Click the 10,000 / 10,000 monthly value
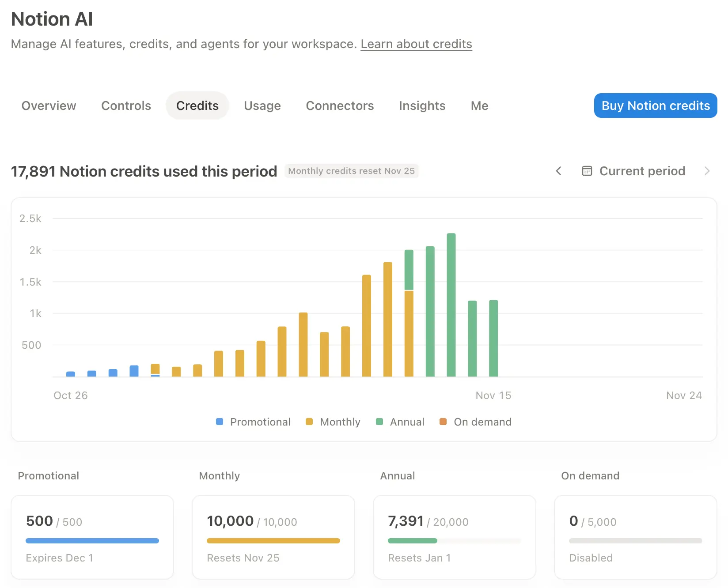728x588 pixels. click(252, 521)
